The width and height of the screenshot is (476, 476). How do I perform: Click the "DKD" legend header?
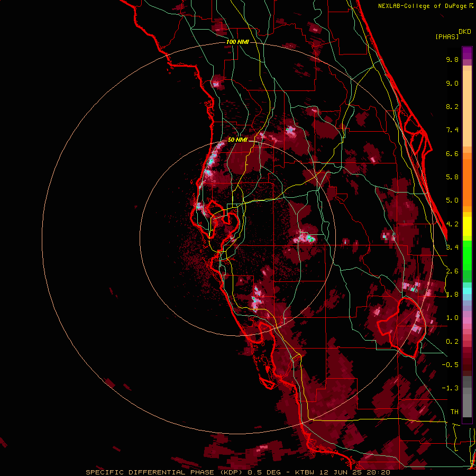465,32
